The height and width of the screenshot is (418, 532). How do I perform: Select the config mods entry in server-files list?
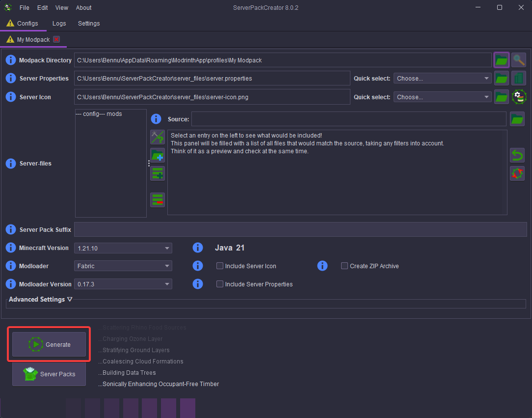[99, 114]
